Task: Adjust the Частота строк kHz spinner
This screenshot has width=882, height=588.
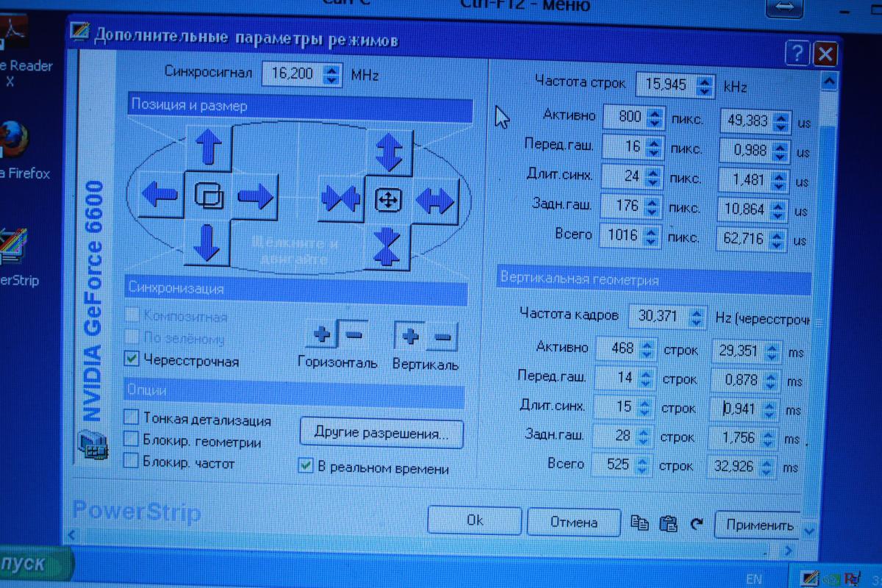Action: coord(705,85)
